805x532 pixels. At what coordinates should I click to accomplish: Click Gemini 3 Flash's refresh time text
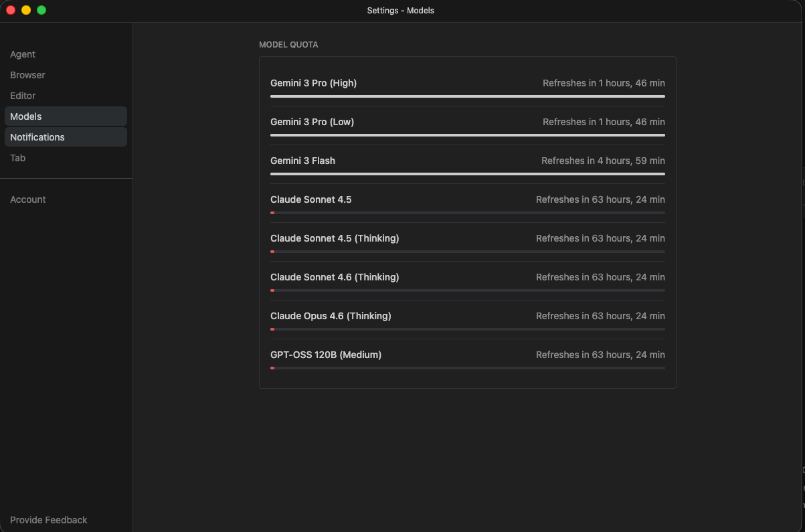(603, 161)
